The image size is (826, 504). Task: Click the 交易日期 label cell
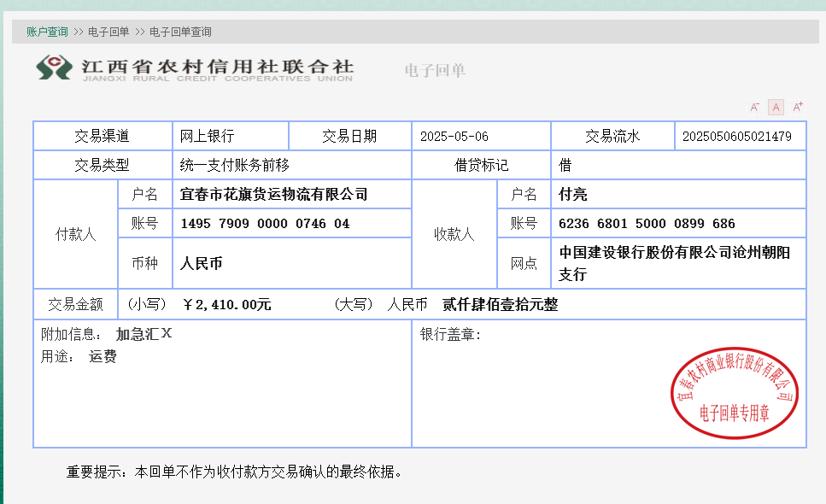349,137
